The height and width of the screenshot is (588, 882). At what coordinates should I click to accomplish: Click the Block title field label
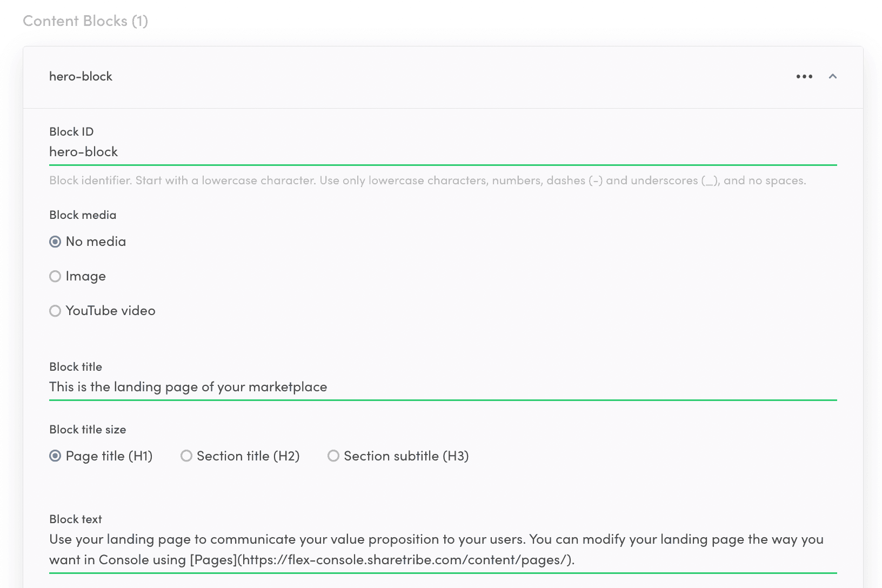[x=76, y=367]
